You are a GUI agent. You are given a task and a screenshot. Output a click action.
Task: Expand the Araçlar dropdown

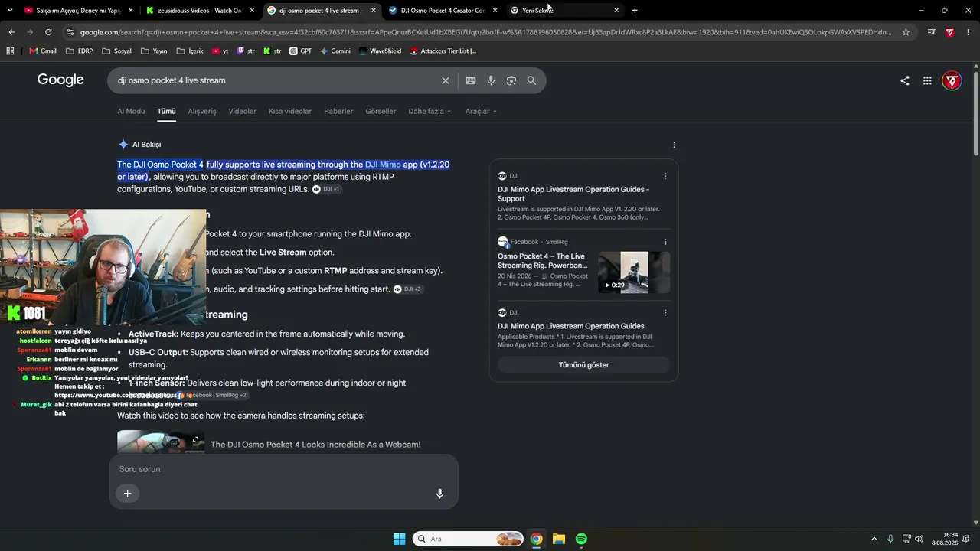pyautogui.click(x=481, y=111)
